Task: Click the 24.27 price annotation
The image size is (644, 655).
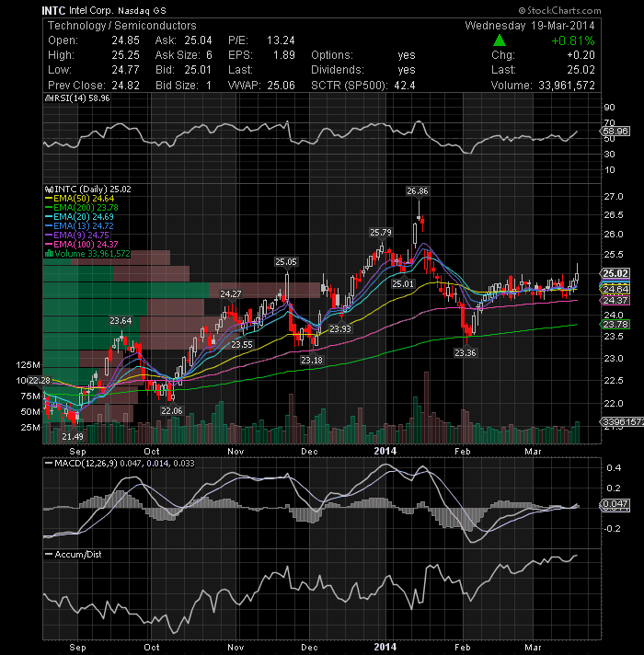Action: coord(231,294)
